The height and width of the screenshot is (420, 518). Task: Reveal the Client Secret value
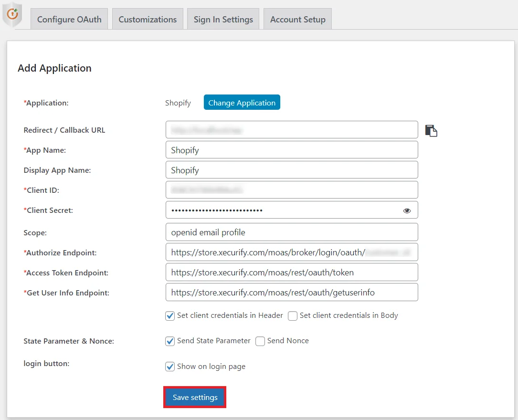click(407, 210)
